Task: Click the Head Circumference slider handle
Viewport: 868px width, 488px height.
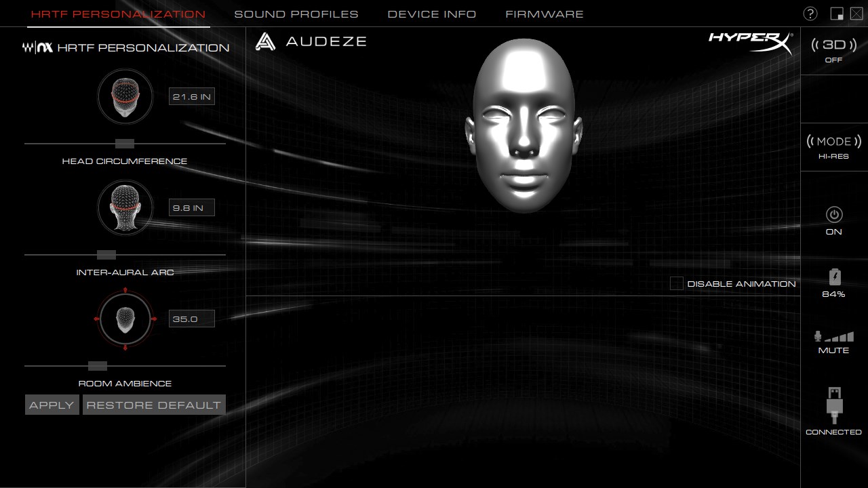Action: (x=125, y=144)
